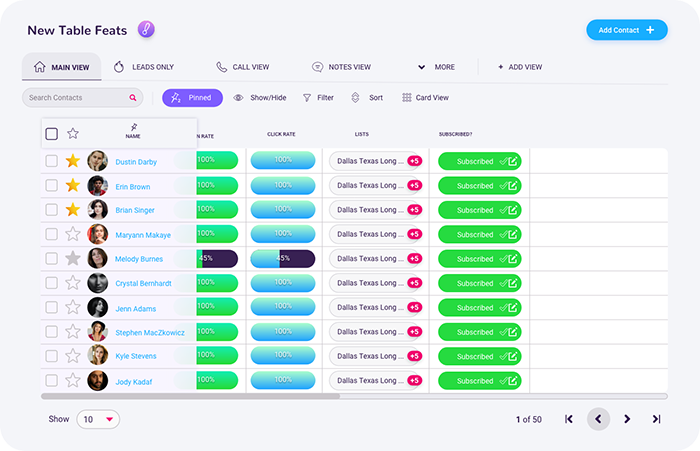Click Brian Singer's gold star
700x451 pixels.
pyautogui.click(x=73, y=209)
